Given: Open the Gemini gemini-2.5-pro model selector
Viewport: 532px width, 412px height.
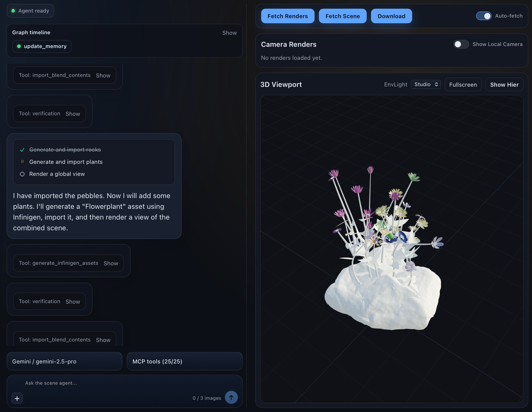Looking at the screenshot, I should pos(64,361).
